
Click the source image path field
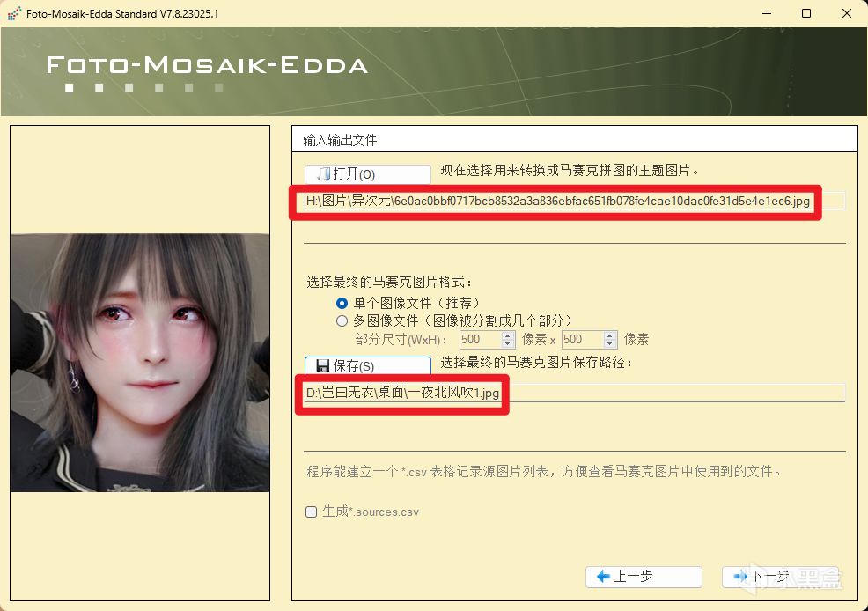click(x=575, y=201)
